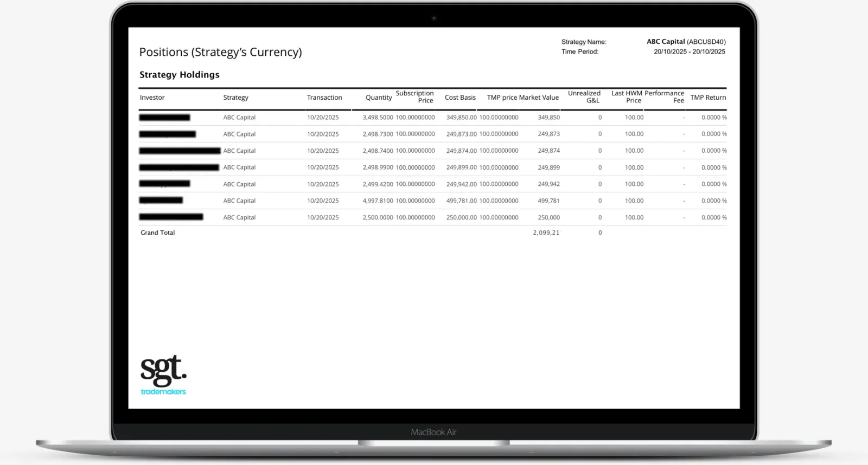
Task: Click ABC Capital (ABCUSD40) strategy name
Action: click(x=686, y=42)
